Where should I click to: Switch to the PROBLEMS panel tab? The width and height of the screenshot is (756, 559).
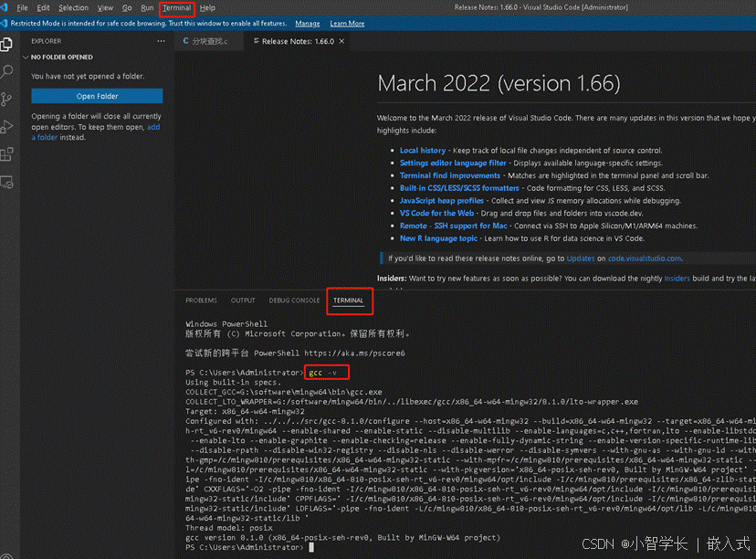(201, 301)
